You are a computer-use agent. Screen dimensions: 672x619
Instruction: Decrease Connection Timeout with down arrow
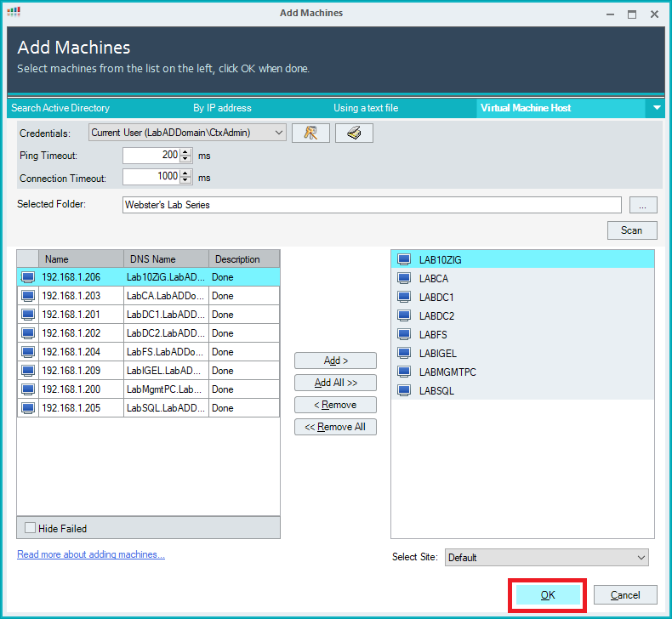click(185, 180)
